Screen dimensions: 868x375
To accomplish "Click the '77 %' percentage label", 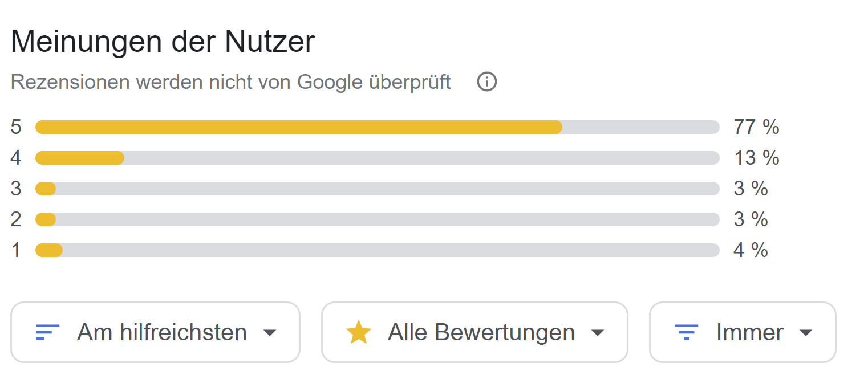I will click(x=756, y=127).
